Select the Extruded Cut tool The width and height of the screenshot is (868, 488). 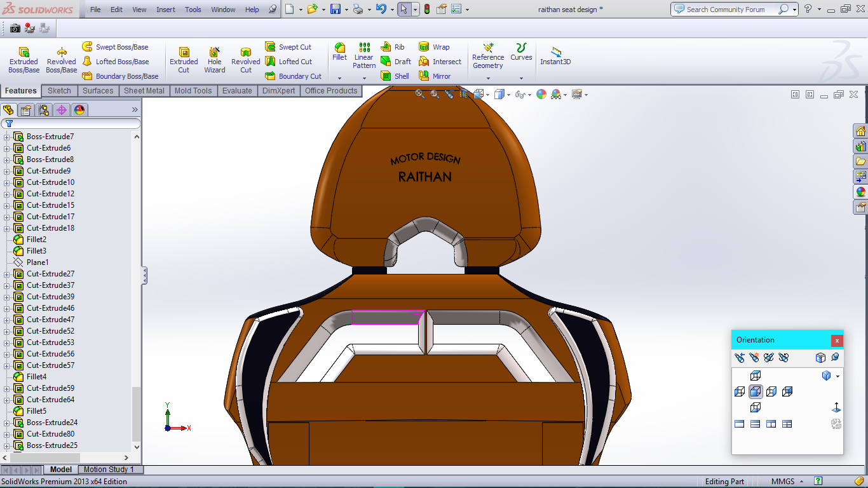pyautogui.click(x=184, y=60)
